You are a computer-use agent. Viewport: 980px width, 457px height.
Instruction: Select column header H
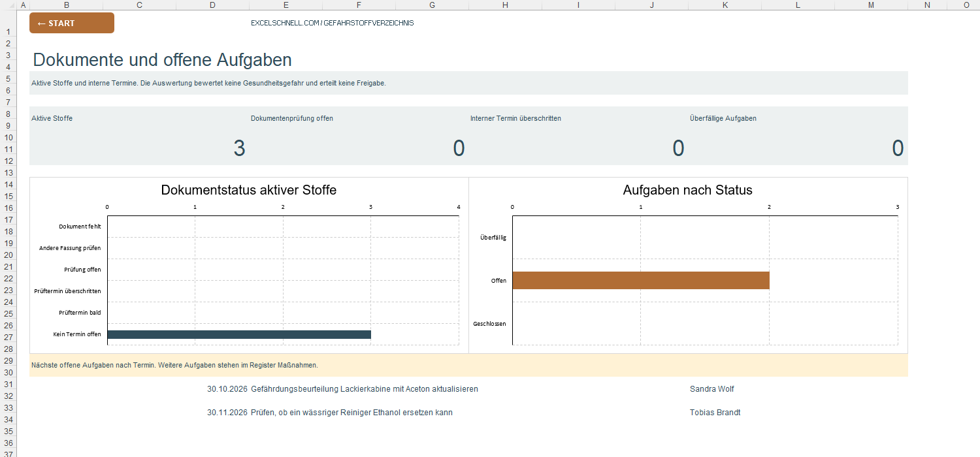coord(506,5)
